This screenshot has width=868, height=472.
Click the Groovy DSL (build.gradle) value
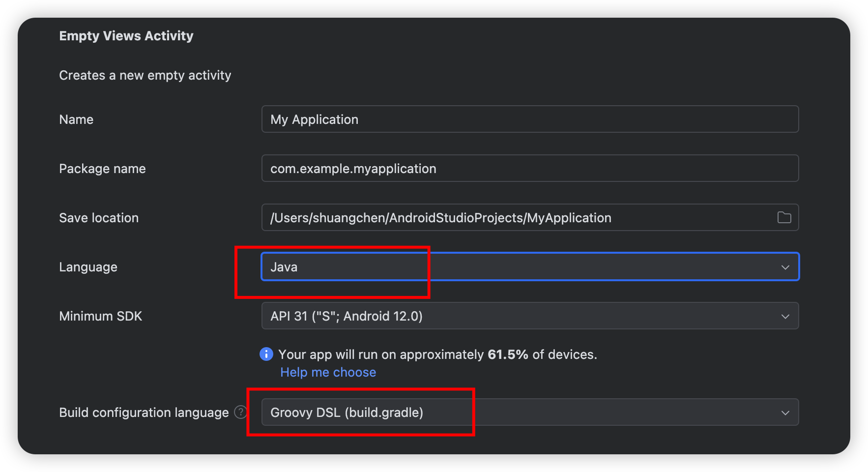(x=347, y=413)
